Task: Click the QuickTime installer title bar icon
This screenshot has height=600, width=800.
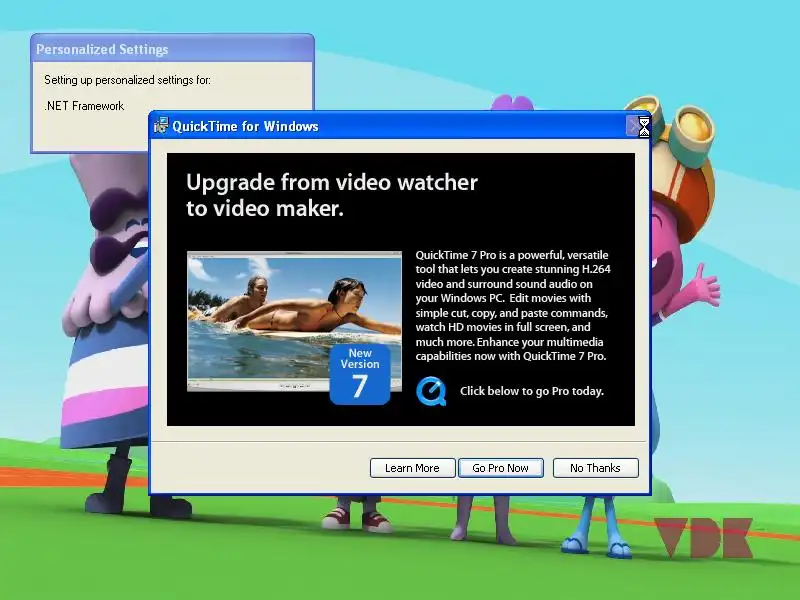Action: (161, 126)
